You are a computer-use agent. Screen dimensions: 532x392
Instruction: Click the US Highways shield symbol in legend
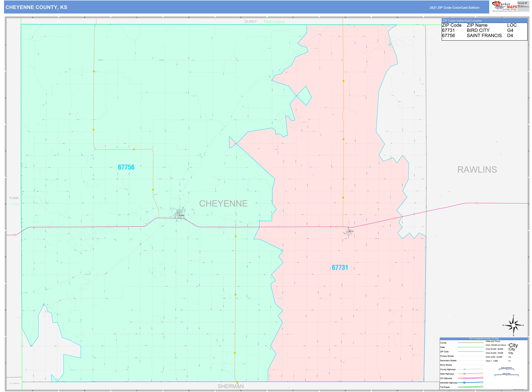(x=465, y=378)
